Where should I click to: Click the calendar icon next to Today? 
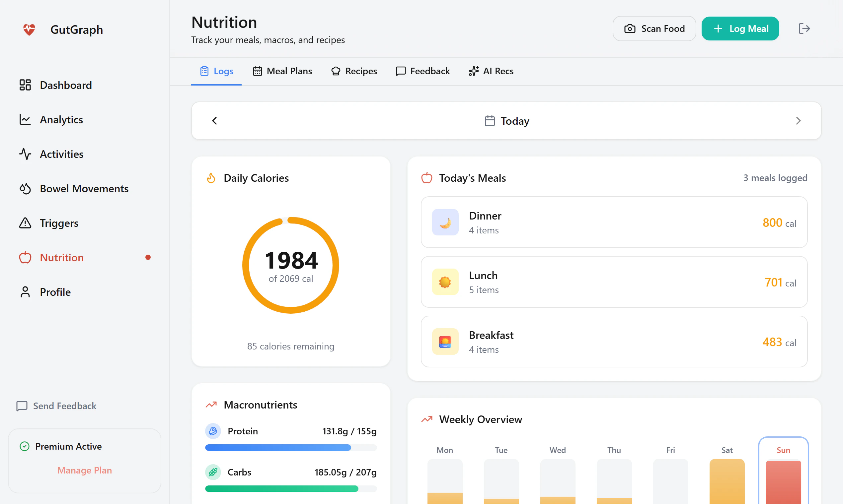point(490,121)
